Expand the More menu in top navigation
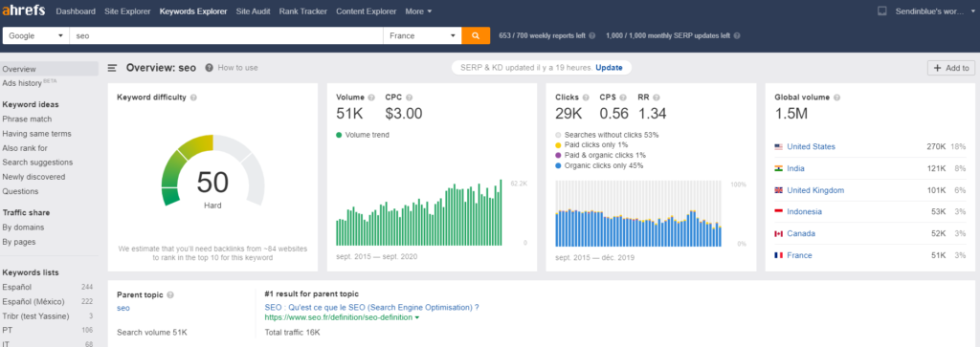The height and width of the screenshot is (347, 980). pos(419,11)
